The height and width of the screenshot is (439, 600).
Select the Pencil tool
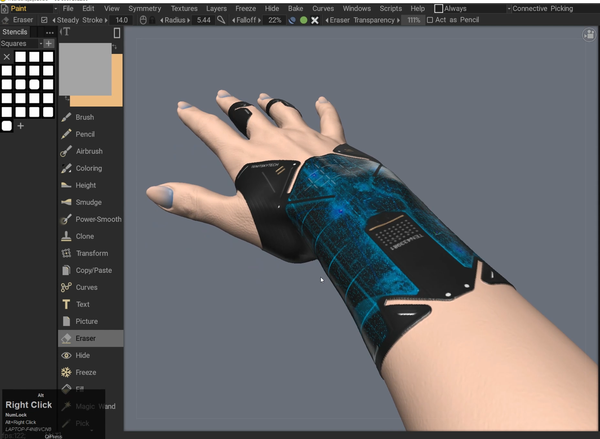85,134
